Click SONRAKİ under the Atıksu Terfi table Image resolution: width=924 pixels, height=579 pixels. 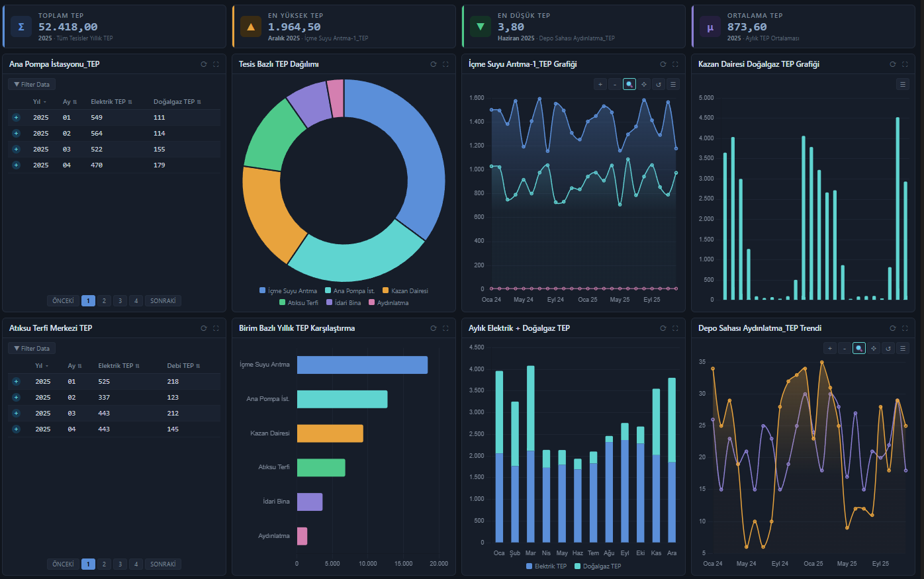163,564
